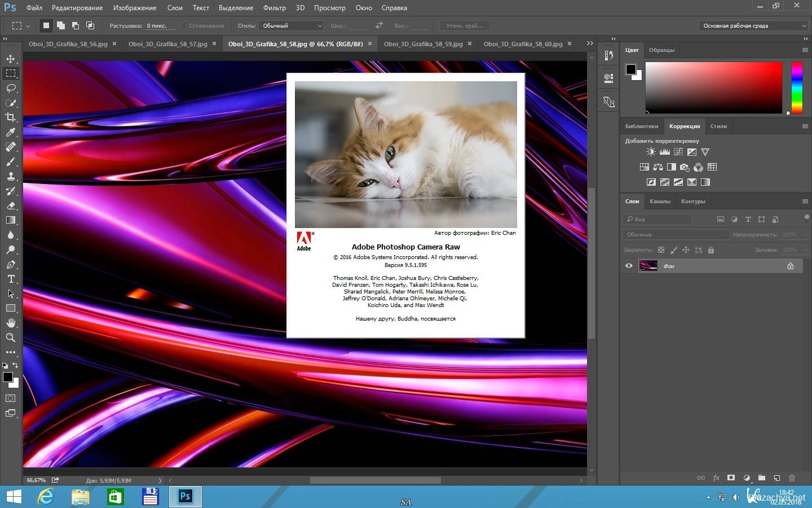Switch to the Каналы tab
Image resolution: width=812 pixels, height=508 pixels.
(x=660, y=202)
